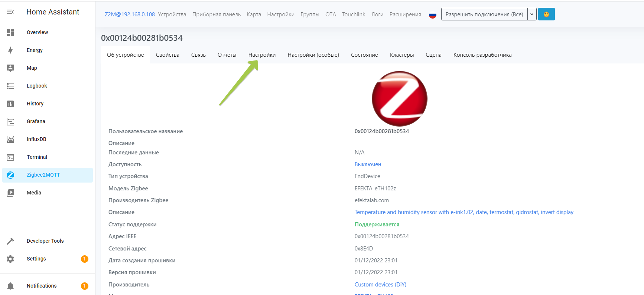
Task: Open the Settings gear icon
Action: [10, 259]
